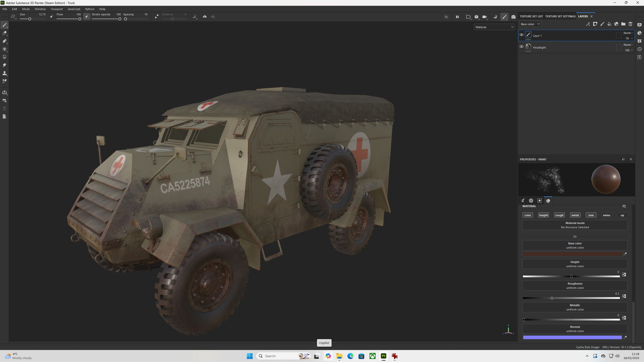
Task: Select the Eraser tool in left toolbar
Action: click(x=4, y=33)
